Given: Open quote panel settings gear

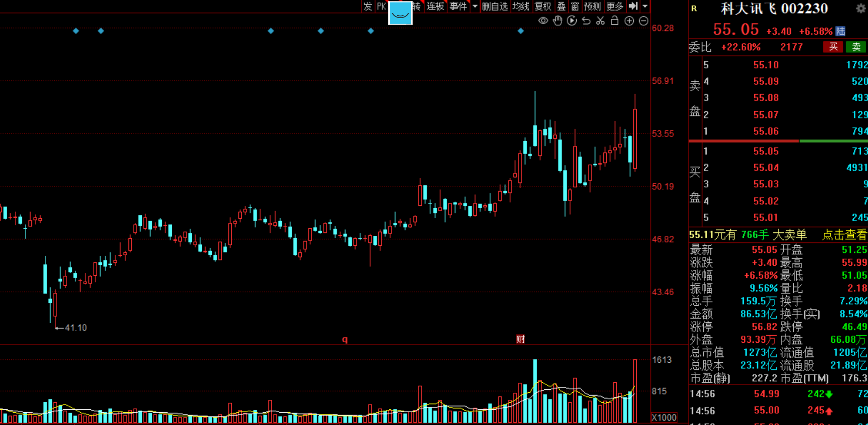Looking at the screenshot, I should [860, 9].
